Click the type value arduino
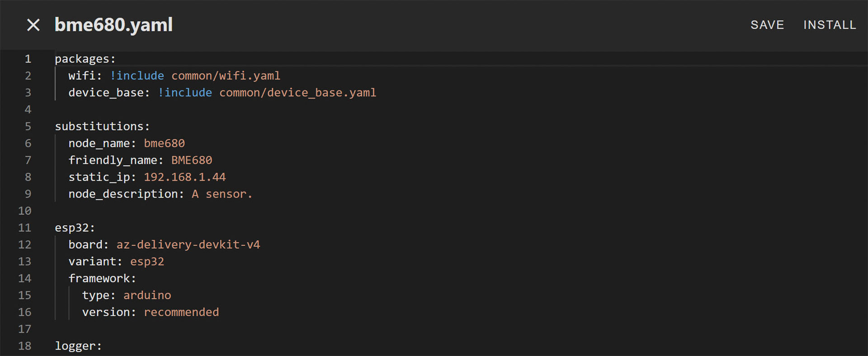Screen dimensions: 868x356 click(x=147, y=295)
